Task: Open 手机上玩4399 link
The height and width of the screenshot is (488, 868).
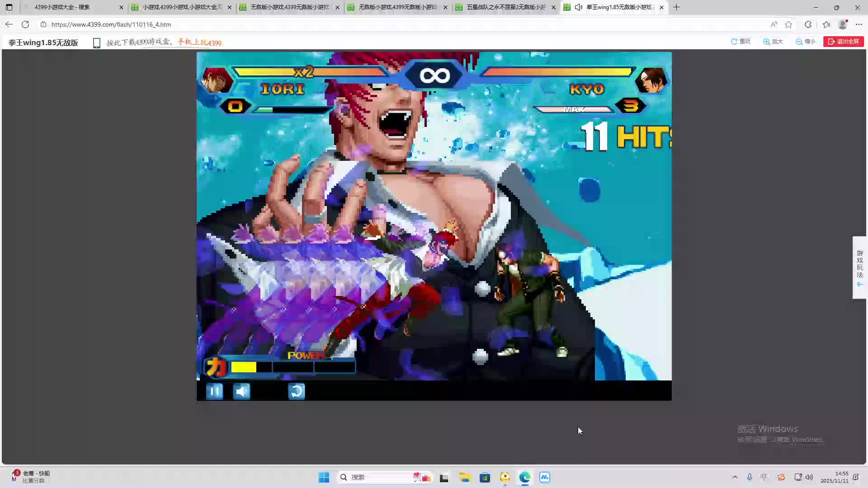Action: pos(199,42)
